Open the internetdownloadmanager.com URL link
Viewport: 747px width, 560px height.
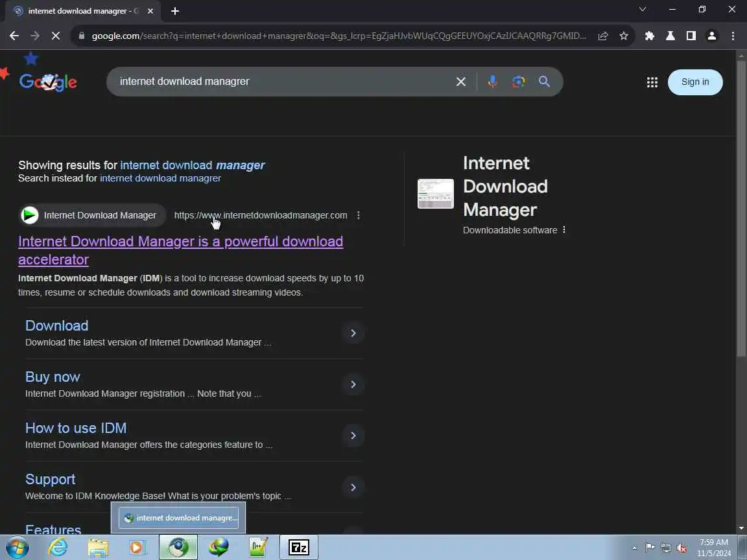[x=261, y=215]
